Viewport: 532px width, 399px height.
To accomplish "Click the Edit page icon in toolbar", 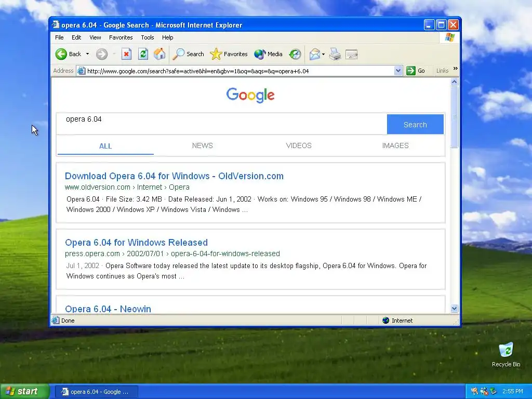I will pos(352,54).
